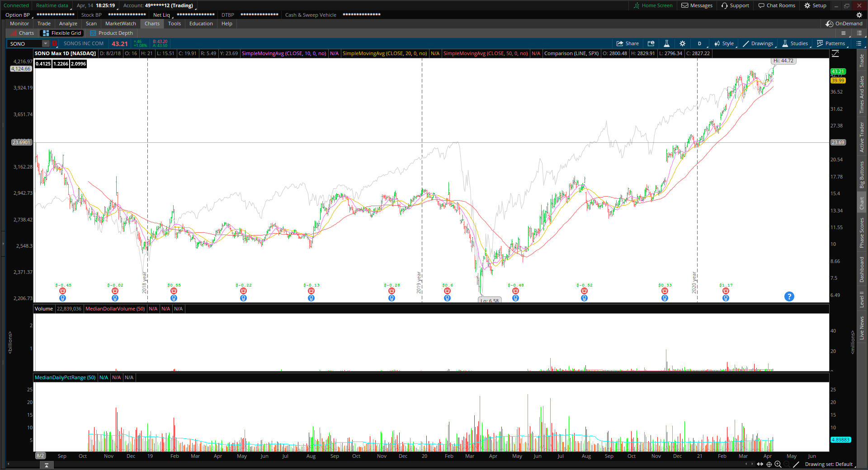868x470 pixels.
Task: Click the account settings gear icon
Action: coord(859,15)
